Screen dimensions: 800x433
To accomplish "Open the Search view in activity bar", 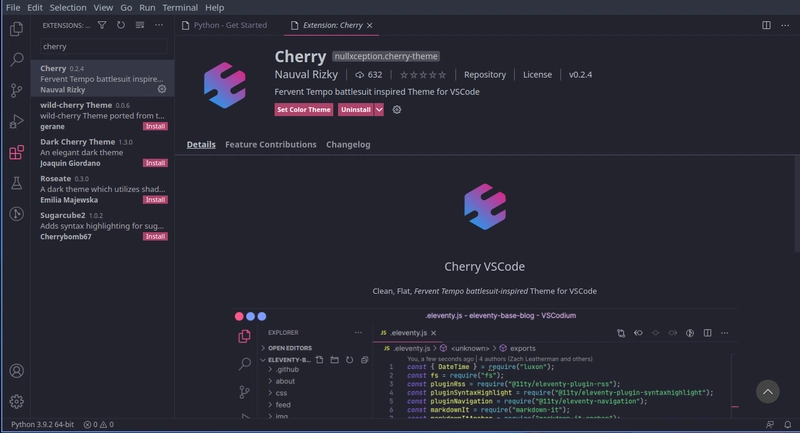I will point(16,59).
